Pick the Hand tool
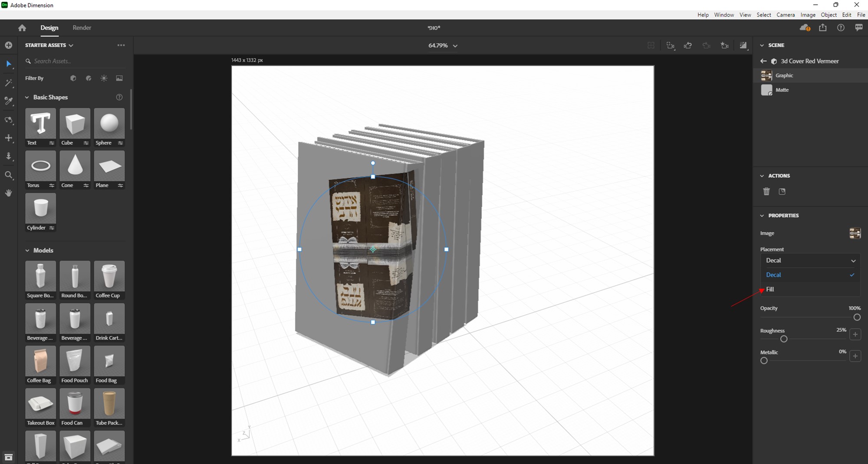This screenshot has width=868, height=464. pos(9,193)
